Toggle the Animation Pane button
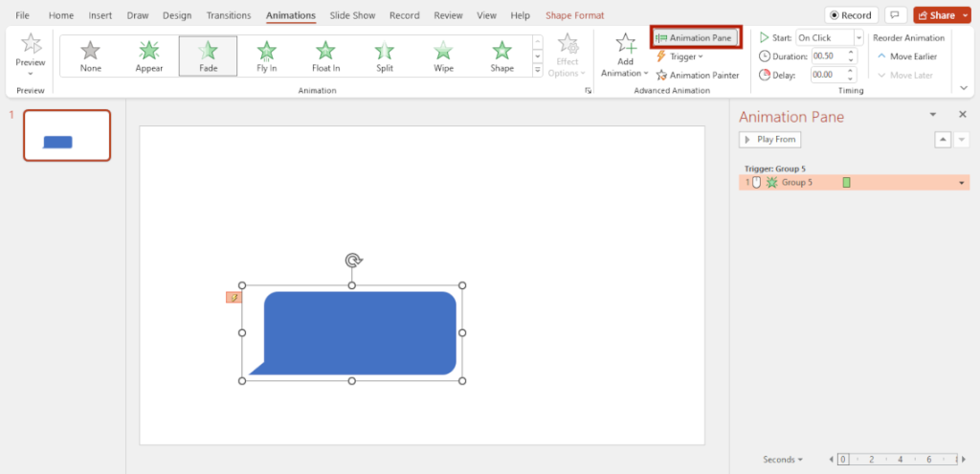Viewport: 980px width, 474px height. (696, 37)
